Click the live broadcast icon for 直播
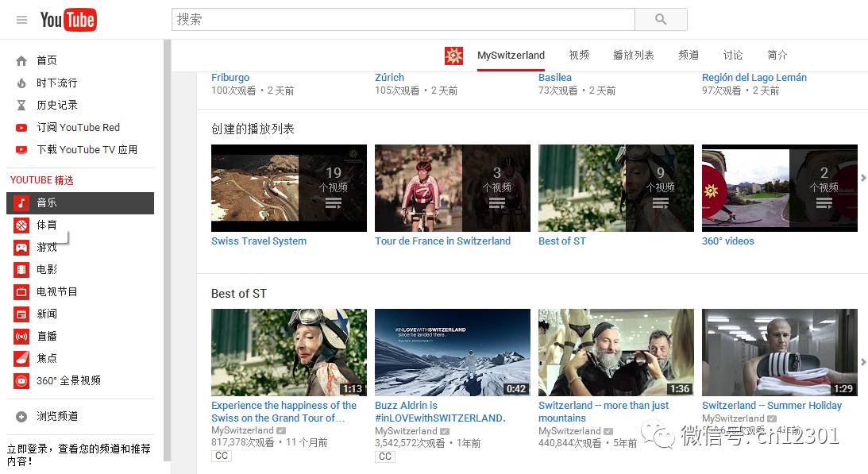Viewport: 868px width, 474px height. (x=21, y=337)
